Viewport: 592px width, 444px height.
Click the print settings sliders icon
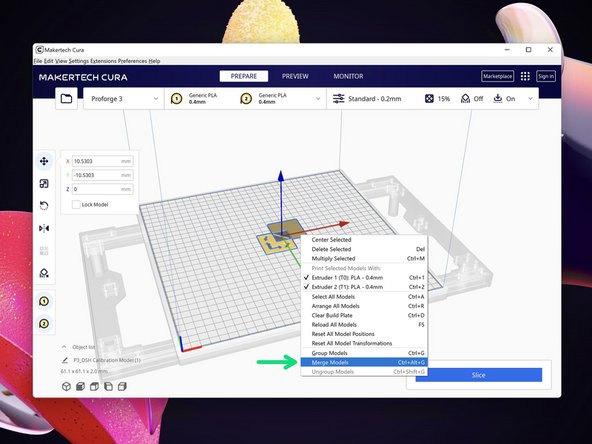(x=338, y=99)
